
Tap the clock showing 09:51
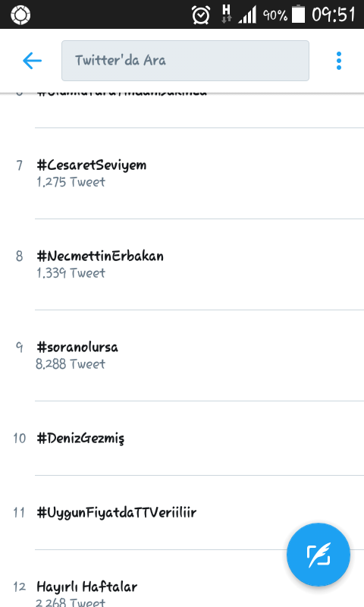point(334,14)
